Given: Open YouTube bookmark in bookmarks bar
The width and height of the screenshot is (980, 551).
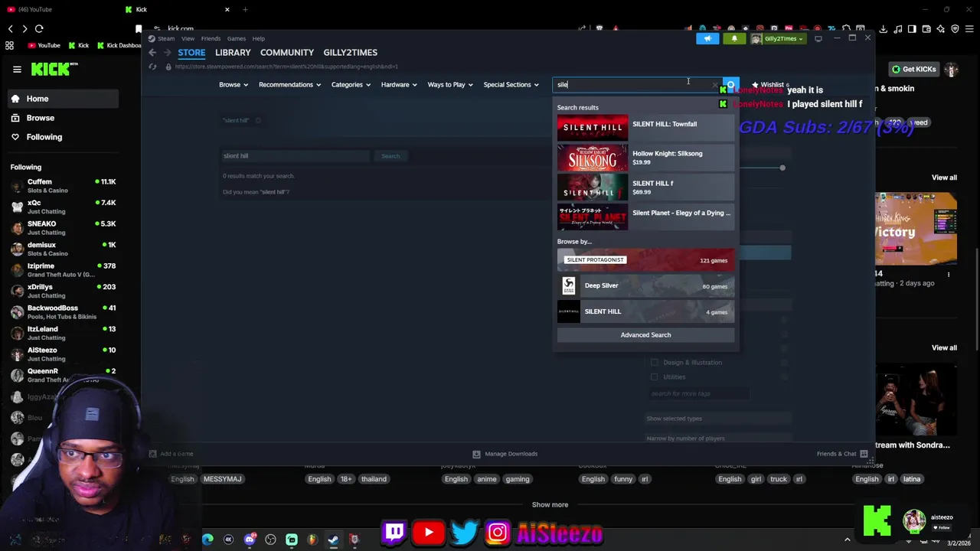Looking at the screenshot, I should 44,45.
